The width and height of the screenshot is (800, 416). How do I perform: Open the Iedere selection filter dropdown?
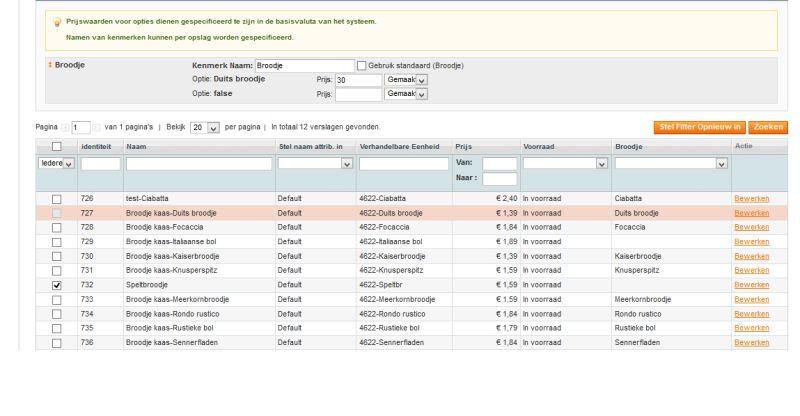[x=57, y=163]
